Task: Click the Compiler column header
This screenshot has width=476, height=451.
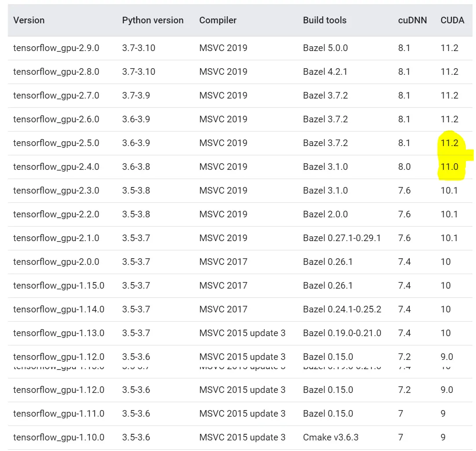Action: (218, 20)
